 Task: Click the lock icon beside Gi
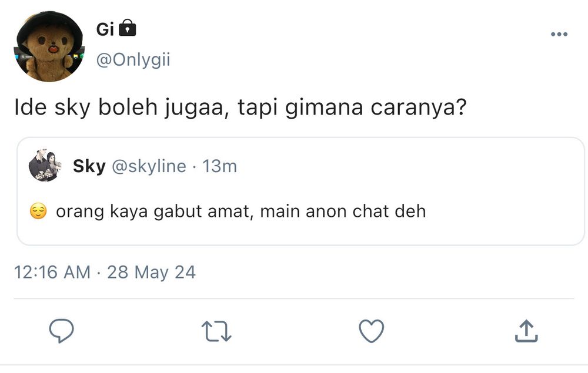coord(127,28)
